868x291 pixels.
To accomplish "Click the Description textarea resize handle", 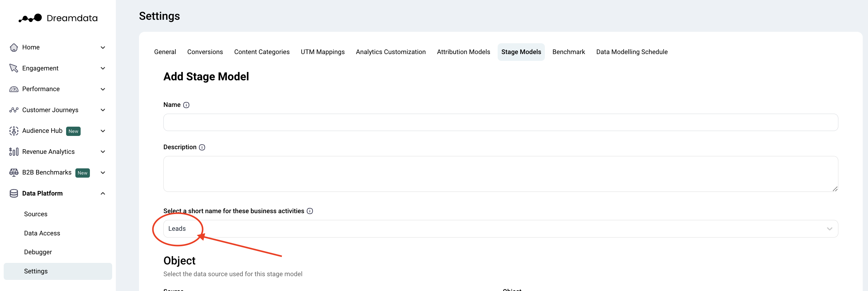I will (x=835, y=189).
